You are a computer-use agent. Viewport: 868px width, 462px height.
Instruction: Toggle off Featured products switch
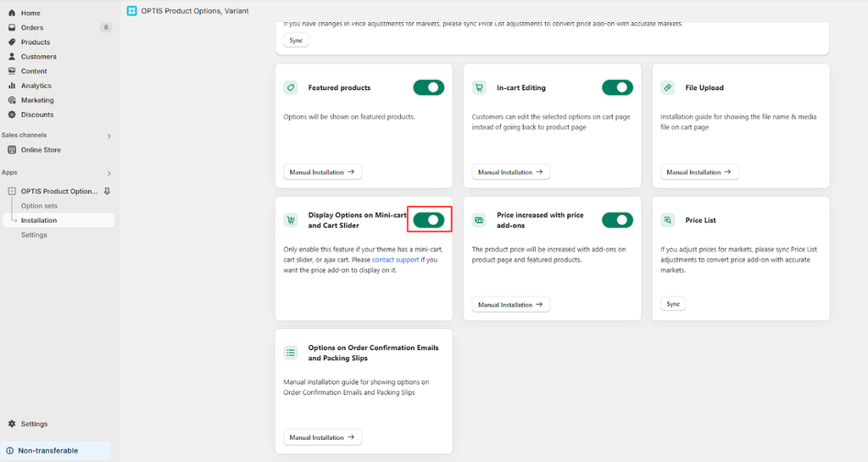tap(428, 87)
